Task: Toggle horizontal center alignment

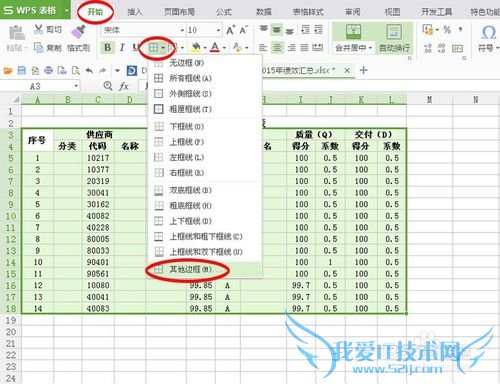Action: [277, 48]
